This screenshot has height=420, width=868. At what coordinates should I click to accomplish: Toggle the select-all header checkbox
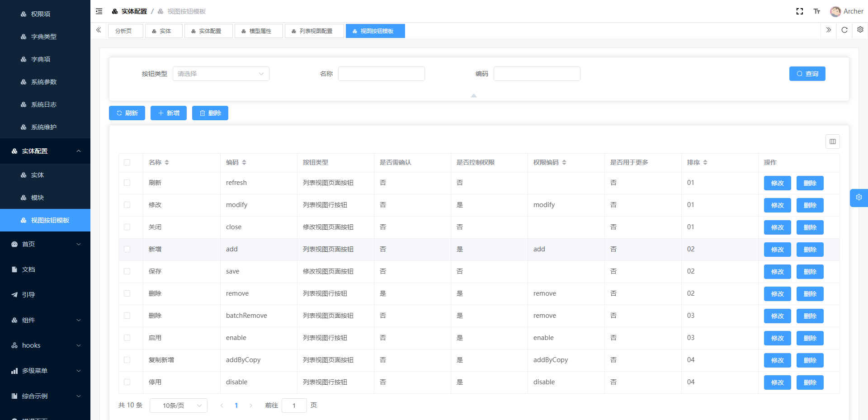127,162
